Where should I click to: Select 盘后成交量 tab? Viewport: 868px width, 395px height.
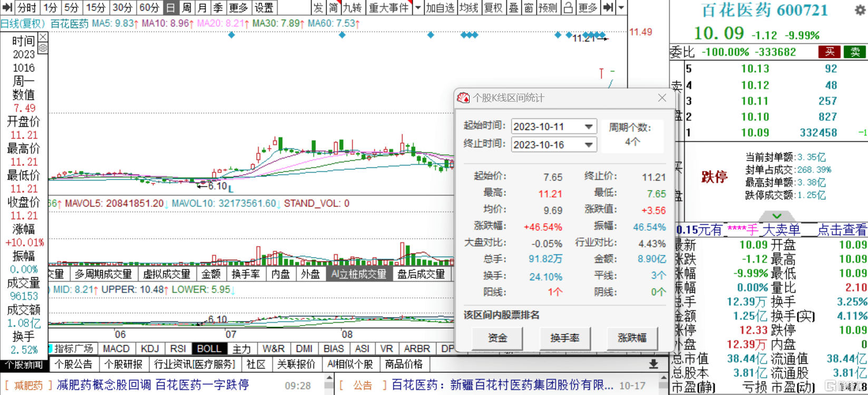click(421, 274)
